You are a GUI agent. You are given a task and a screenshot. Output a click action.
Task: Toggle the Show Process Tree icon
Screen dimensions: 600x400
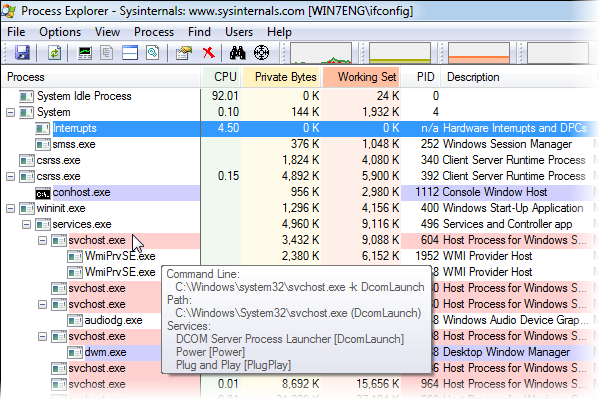[x=107, y=52]
